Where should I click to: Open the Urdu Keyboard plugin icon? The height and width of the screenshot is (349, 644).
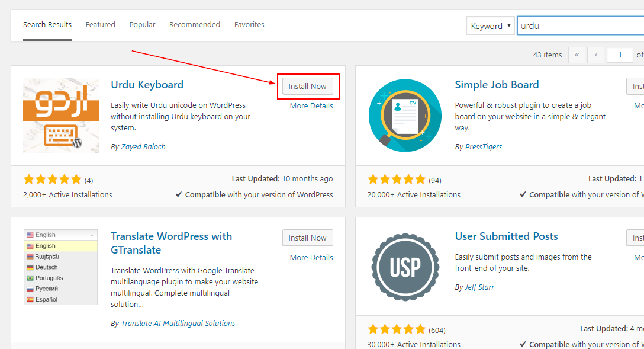coord(61,116)
